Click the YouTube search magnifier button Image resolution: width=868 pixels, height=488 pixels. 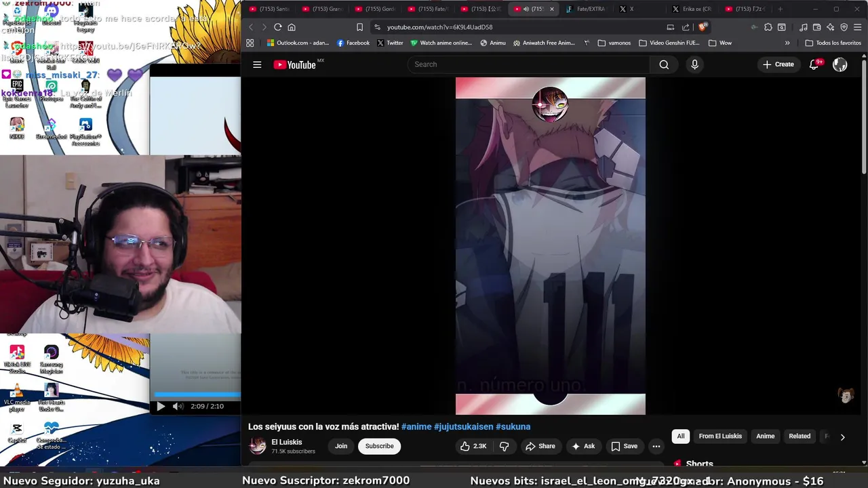click(x=664, y=64)
